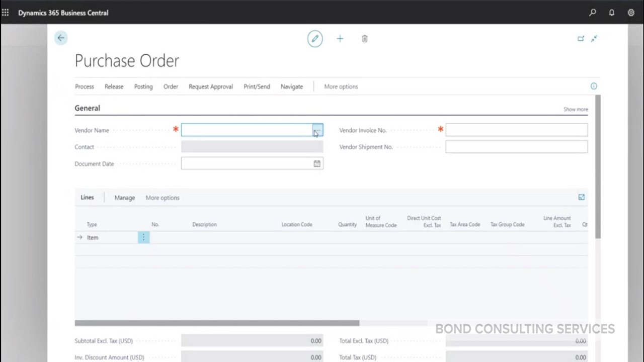Viewport: 644px width, 362px height.
Task: Delete the purchase order via trash icon
Action: (x=365, y=39)
